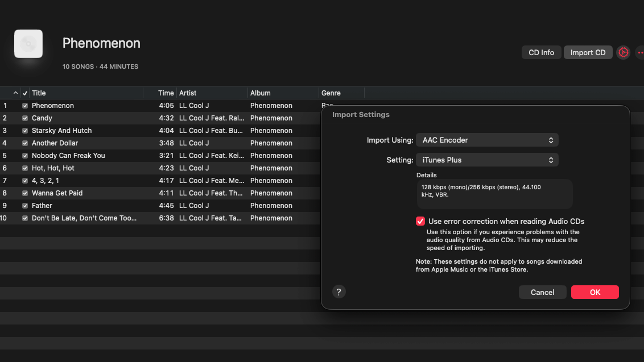Uncheck the Phenomenon track checkbox

coord(25,106)
